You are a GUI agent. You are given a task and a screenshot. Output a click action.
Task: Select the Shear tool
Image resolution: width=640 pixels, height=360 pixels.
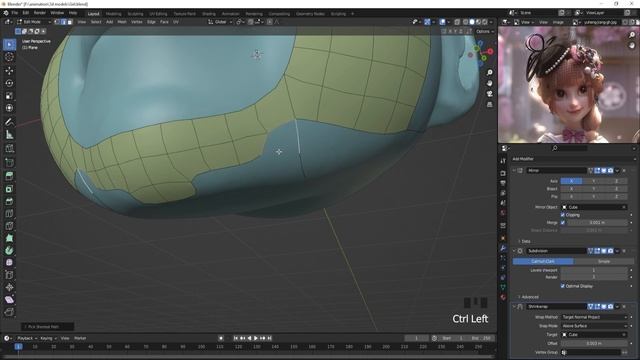click(9, 300)
